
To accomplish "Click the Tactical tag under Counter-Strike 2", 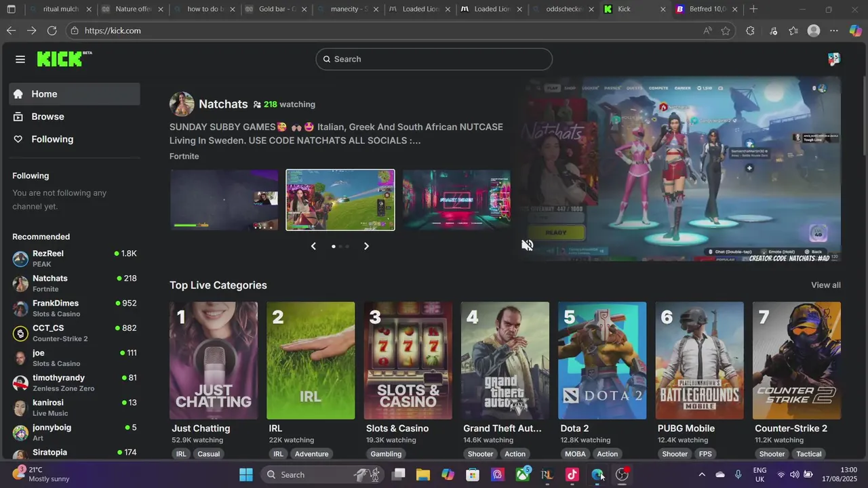I will tap(809, 454).
